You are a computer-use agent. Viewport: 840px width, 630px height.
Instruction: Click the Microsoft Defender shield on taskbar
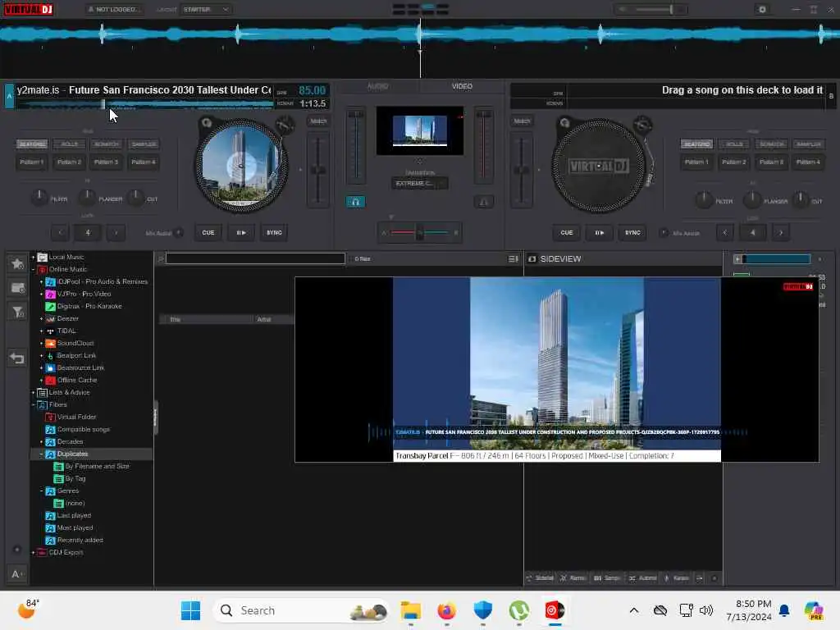pyautogui.click(x=482, y=610)
